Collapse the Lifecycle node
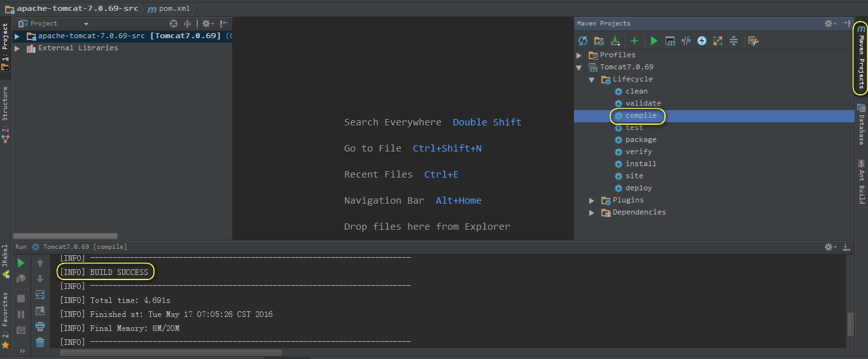 pos(592,80)
